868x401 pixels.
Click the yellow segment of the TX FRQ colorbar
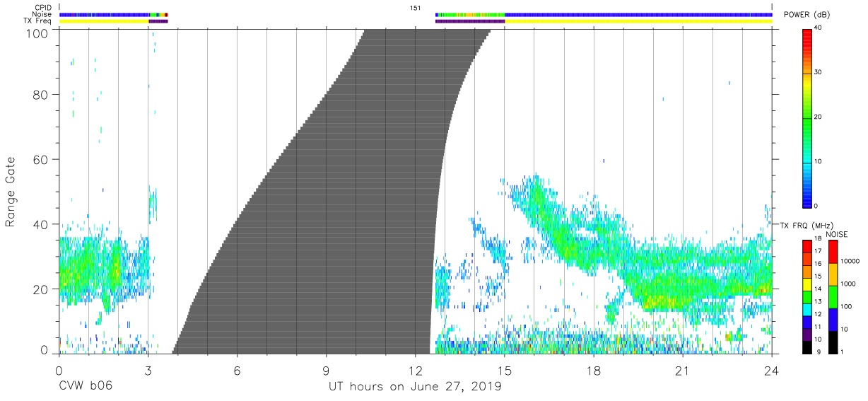[x=807, y=284]
